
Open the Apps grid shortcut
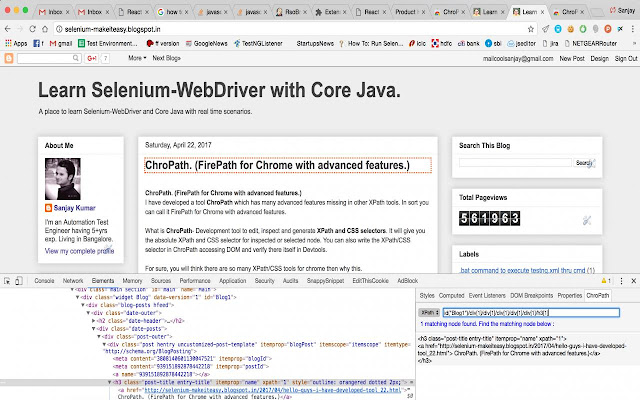[x=16, y=43]
